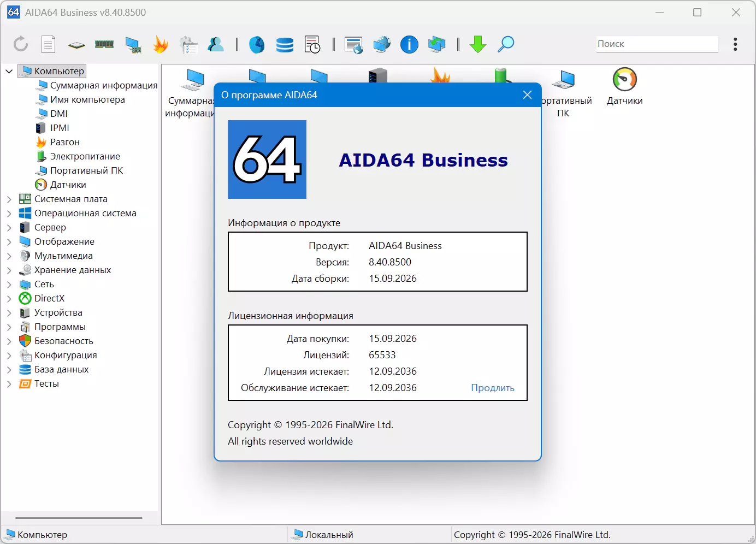Click the Лицензия истекает date 12.09.2036
This screenshot has width=756, height=544.
pyautogui.click(x=393, y=371)
